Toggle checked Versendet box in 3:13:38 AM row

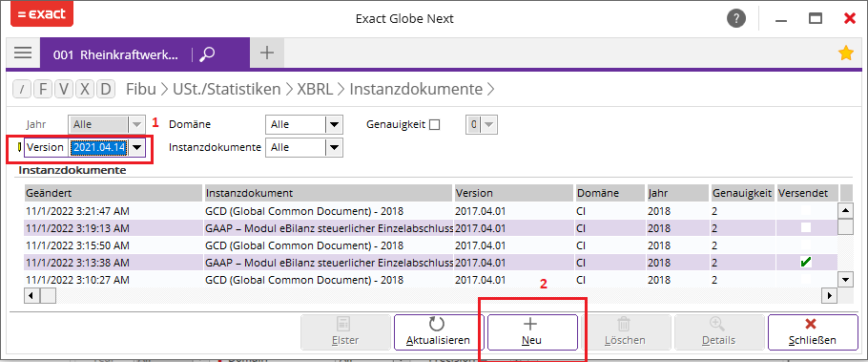click(806, 263)
